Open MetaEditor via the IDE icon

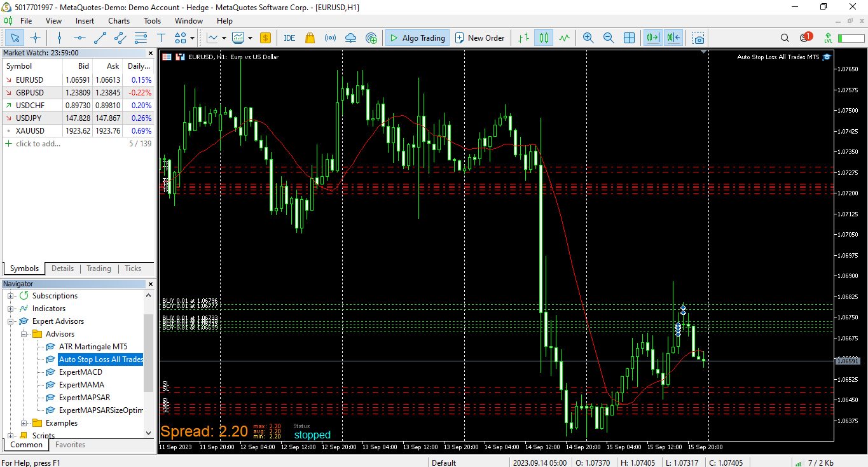[289, 38]
